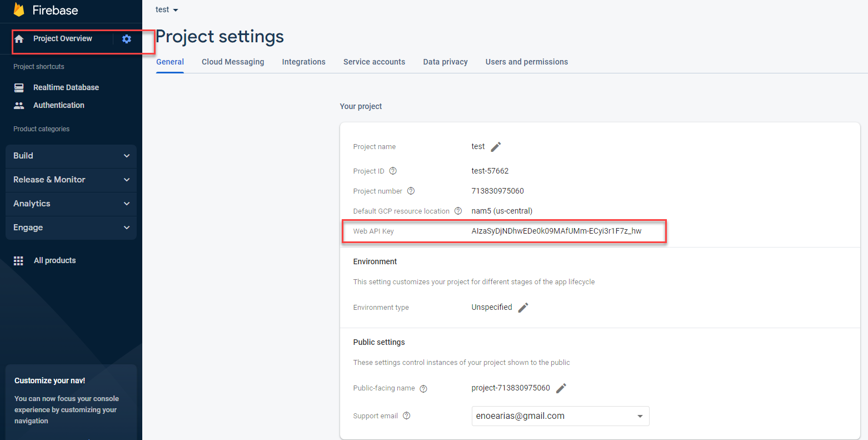Click the Firebase flame logo
868x440 pixels.
(x=19, y=9)
